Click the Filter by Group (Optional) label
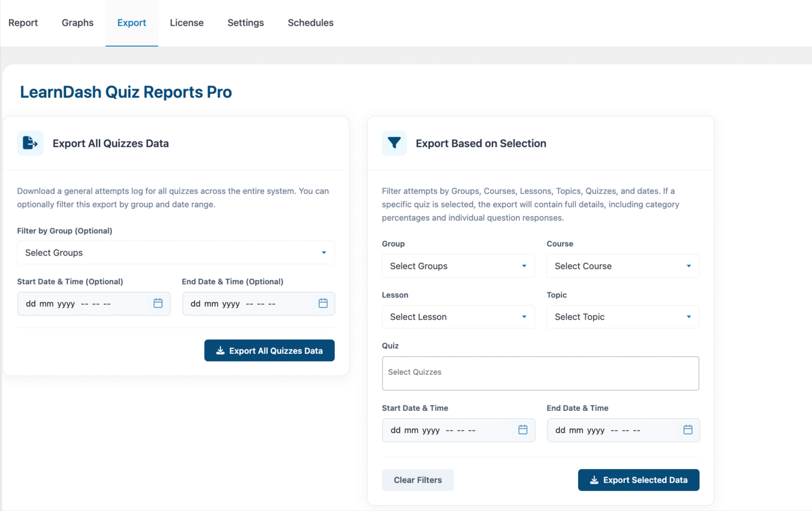This screenshot has height=511, width=812. point(64,231)
